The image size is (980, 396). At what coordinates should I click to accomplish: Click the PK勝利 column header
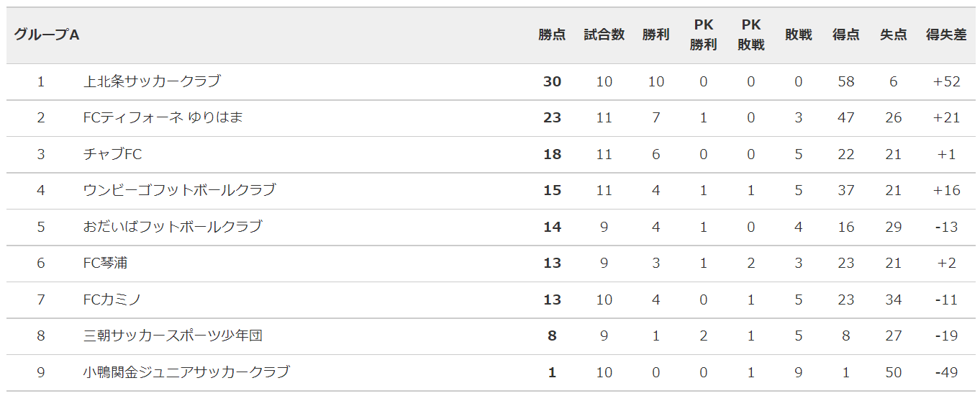click(703, 35)
